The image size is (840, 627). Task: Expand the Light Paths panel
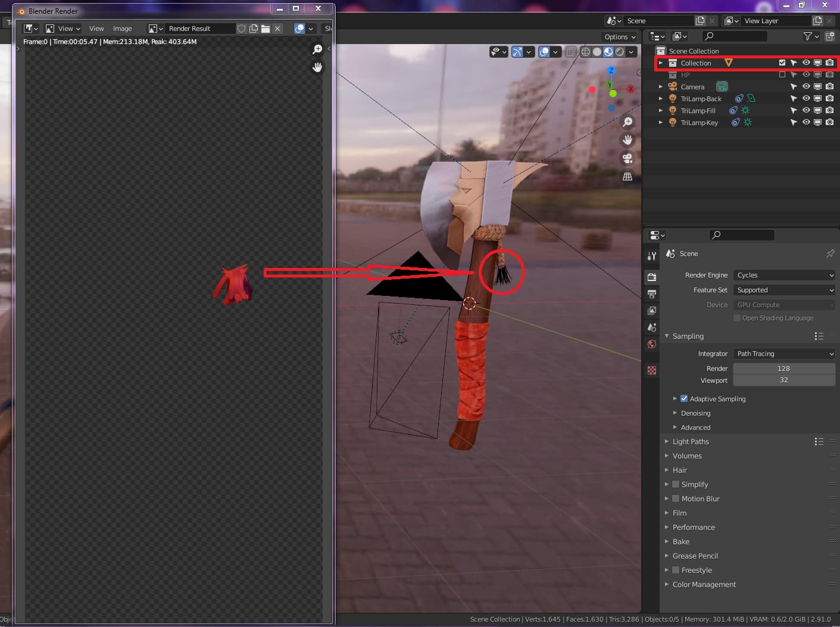pyautogui.click(x=691, y=441)
